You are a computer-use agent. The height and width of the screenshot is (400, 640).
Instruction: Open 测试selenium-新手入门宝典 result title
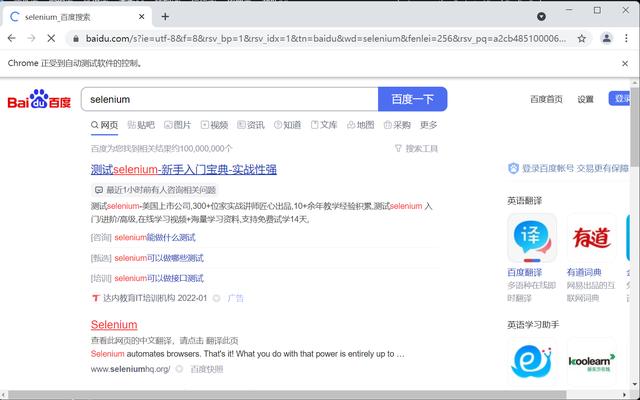click(184, 169)
